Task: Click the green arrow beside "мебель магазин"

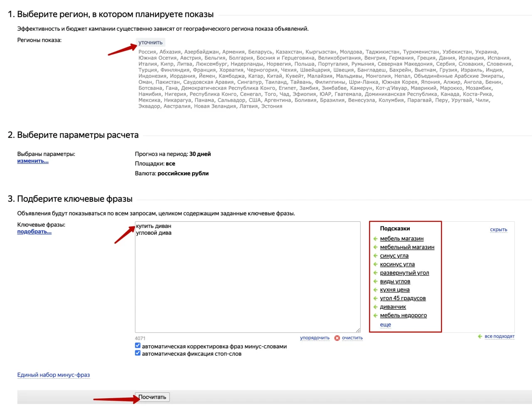Action: [375, 239]
